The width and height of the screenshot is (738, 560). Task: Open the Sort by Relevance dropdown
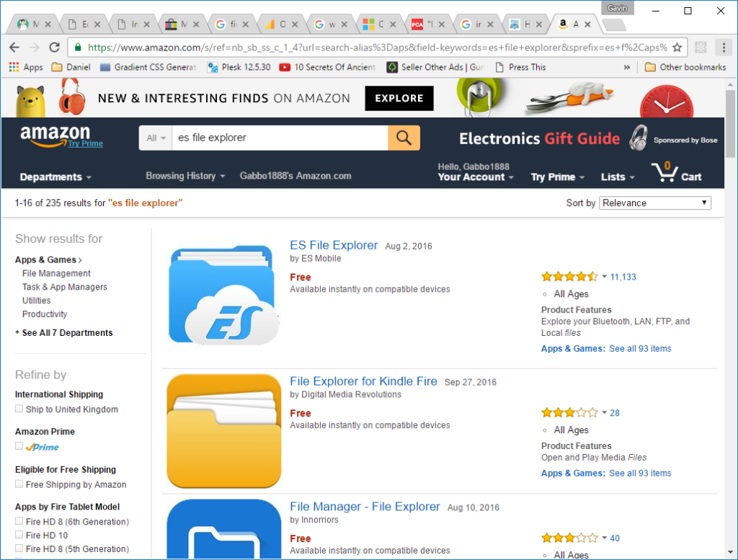tap(654, 203)
